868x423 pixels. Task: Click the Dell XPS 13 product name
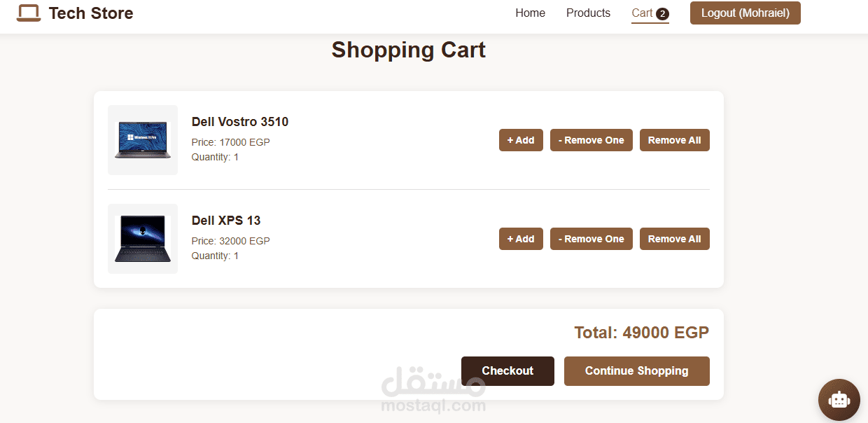226,221
